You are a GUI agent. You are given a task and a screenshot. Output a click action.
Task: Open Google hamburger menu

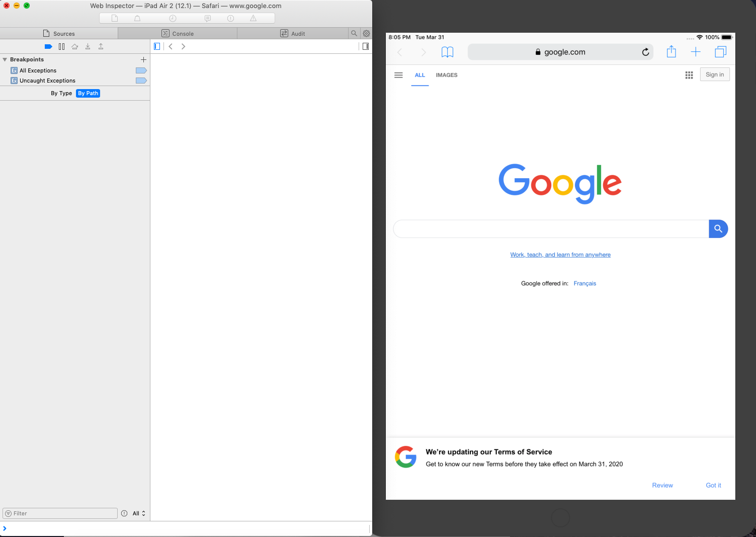coord(398,75)
